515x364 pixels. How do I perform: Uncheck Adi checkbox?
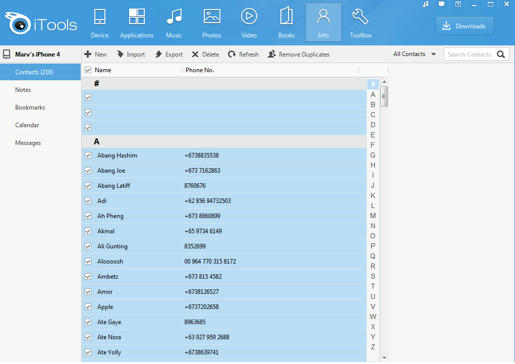point(88,201)
